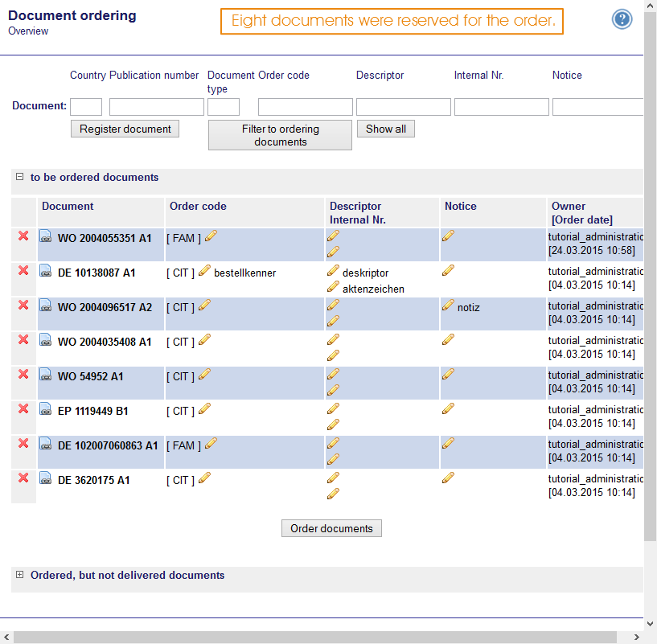Click the scroll left arrow

[6, 638]
